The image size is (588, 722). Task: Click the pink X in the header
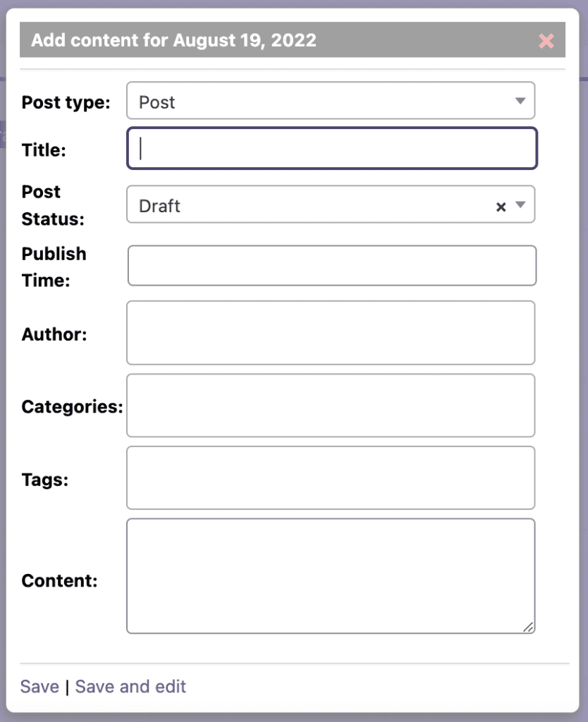(546, 40)
